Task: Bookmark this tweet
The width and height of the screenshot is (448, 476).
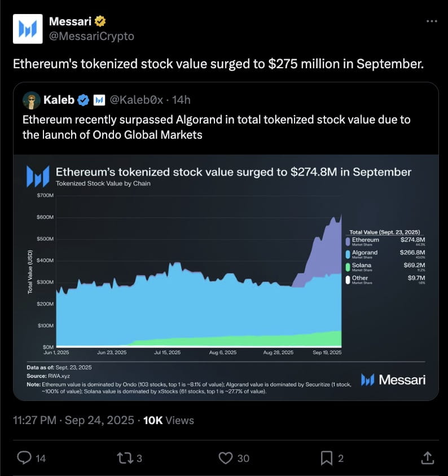Action: 327,458
